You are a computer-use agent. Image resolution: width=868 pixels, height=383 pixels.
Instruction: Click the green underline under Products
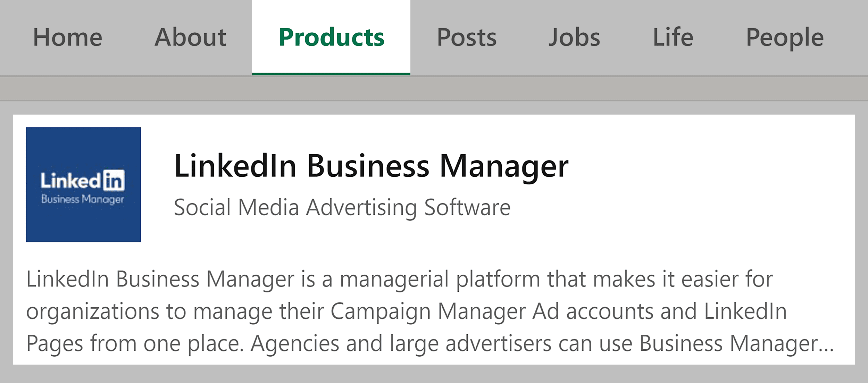[331, 73]
